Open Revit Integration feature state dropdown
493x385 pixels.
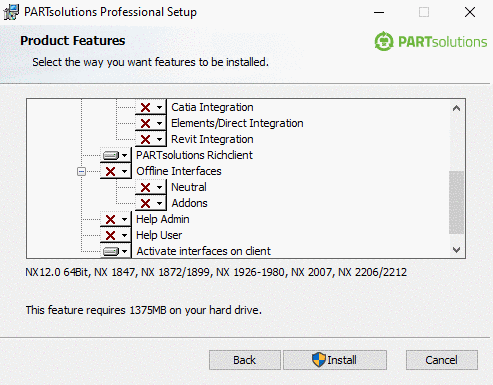[x=151, y=139]
